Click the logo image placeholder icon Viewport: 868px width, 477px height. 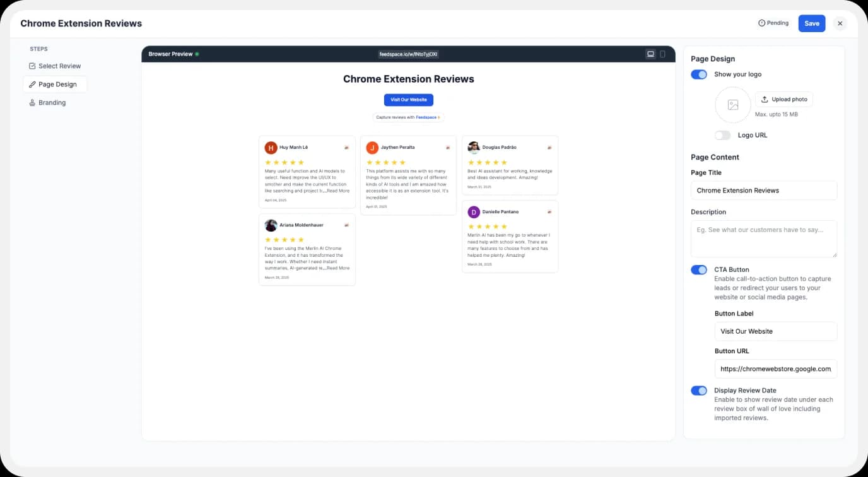(x=732, y=105)
